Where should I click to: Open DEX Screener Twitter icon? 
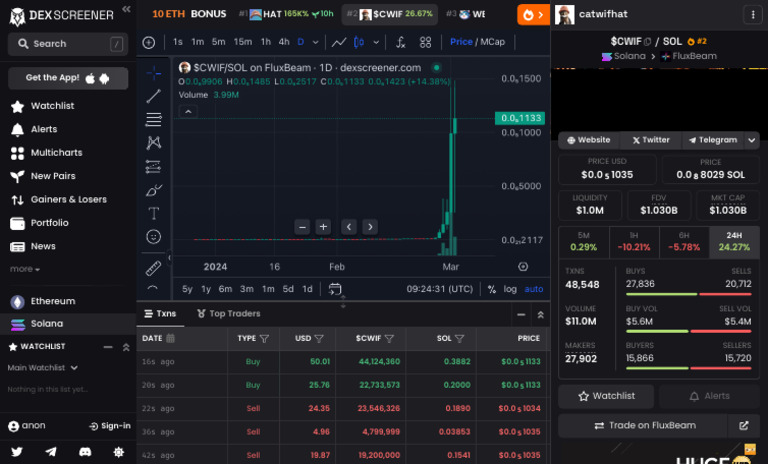tap(17, 452)
